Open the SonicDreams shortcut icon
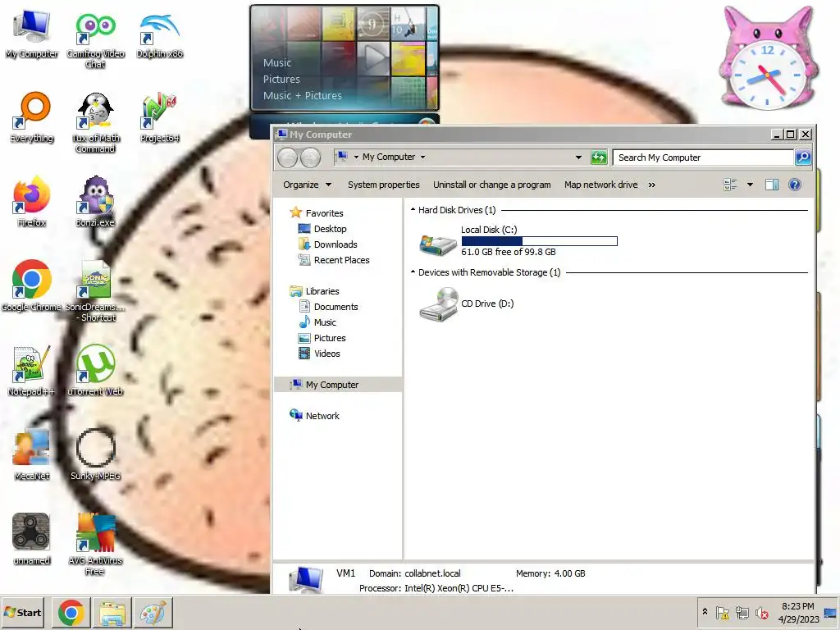This screenshot has width=840, height=630. 95,291
